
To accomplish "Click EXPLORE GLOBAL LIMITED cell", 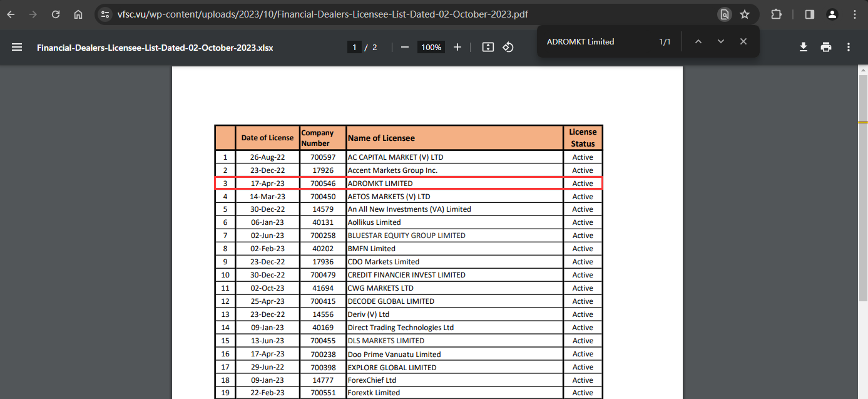I will tap(455, 368).
